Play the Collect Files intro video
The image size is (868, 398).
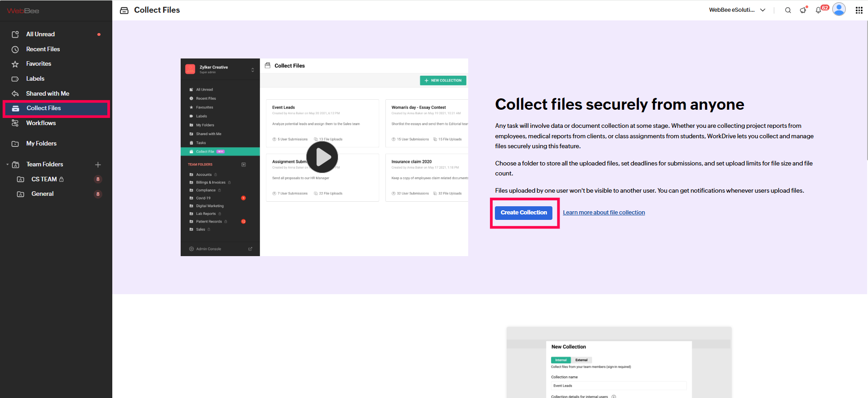pyautogui.click(x=322, y=157)
